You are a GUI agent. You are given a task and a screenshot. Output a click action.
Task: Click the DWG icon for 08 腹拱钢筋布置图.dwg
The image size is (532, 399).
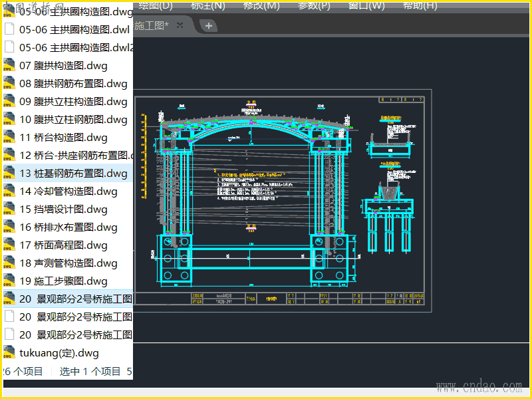click(x=9, y=83)
